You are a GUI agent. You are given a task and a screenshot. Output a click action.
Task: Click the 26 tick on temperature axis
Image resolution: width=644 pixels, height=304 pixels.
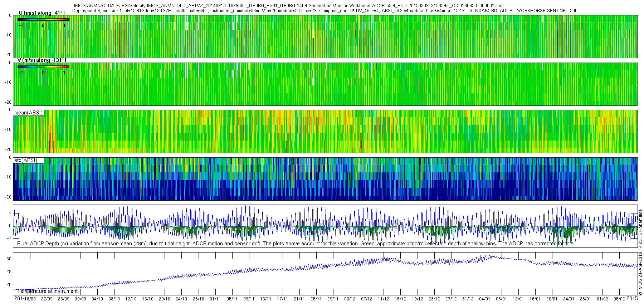[x=9, y=285]
